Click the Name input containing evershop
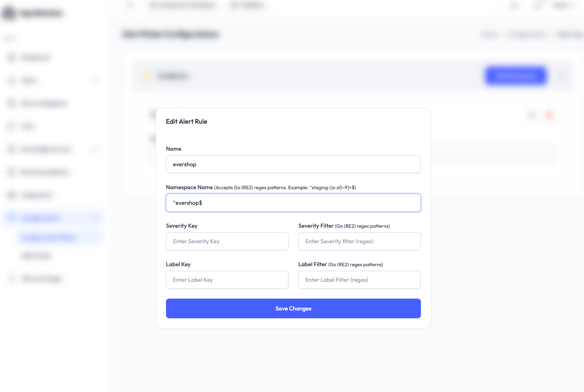This screenshot has width=584, height=392. tap(293, 164)
